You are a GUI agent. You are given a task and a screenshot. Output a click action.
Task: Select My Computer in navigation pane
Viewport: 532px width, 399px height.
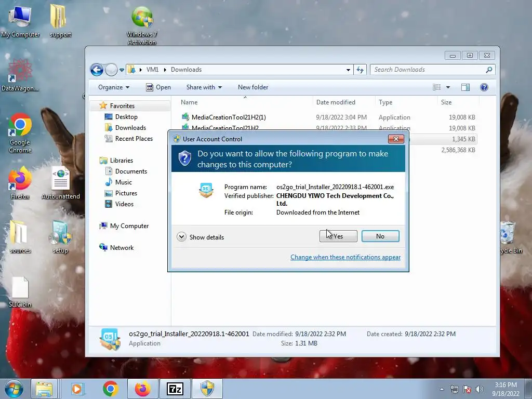tap(129, 226)
